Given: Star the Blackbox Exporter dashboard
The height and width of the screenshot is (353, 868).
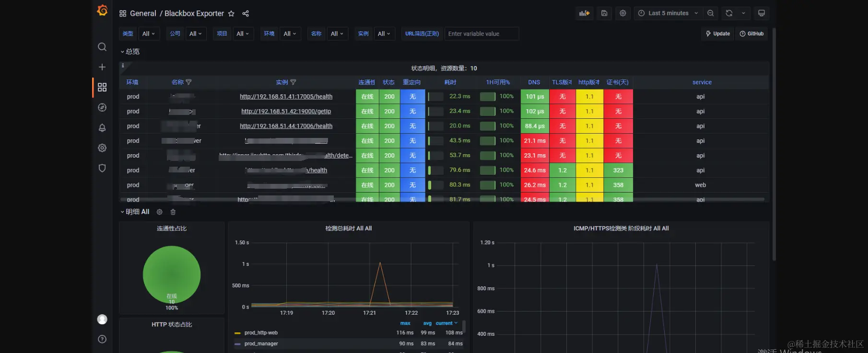Looking at the screenshot, I should pyautogui.click(x=231, y=13).
